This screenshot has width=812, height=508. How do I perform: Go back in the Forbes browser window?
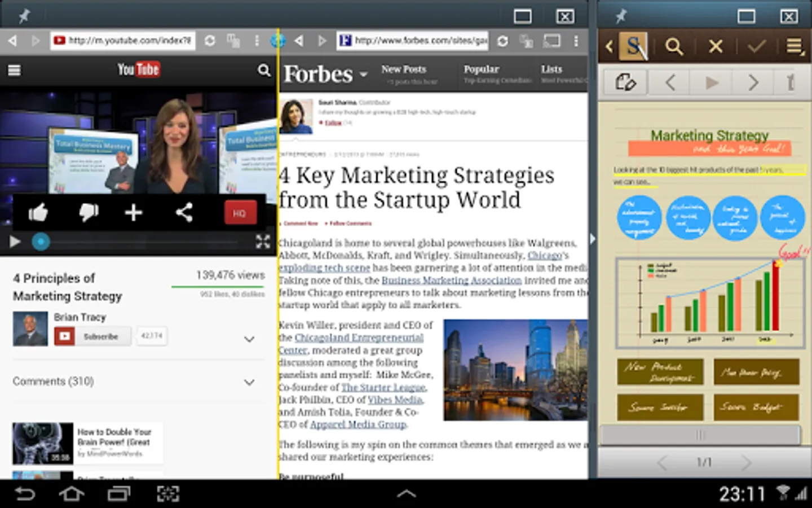coord(299,41)
